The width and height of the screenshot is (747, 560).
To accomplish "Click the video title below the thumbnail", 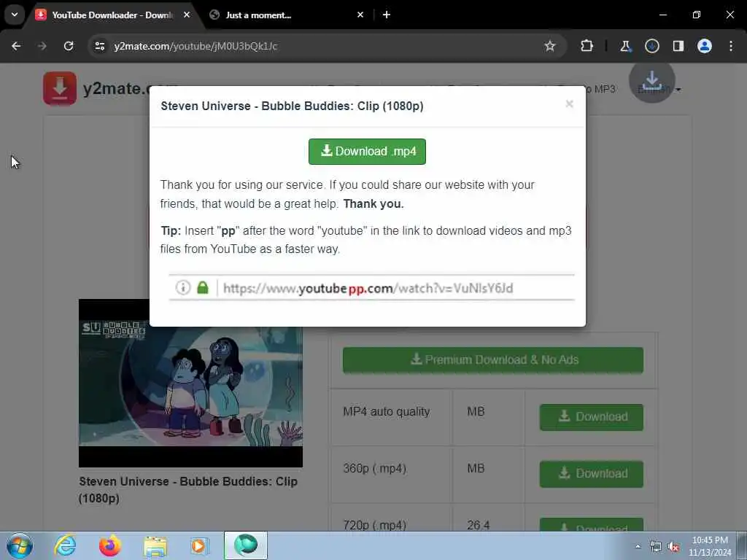I will [188, 489].
